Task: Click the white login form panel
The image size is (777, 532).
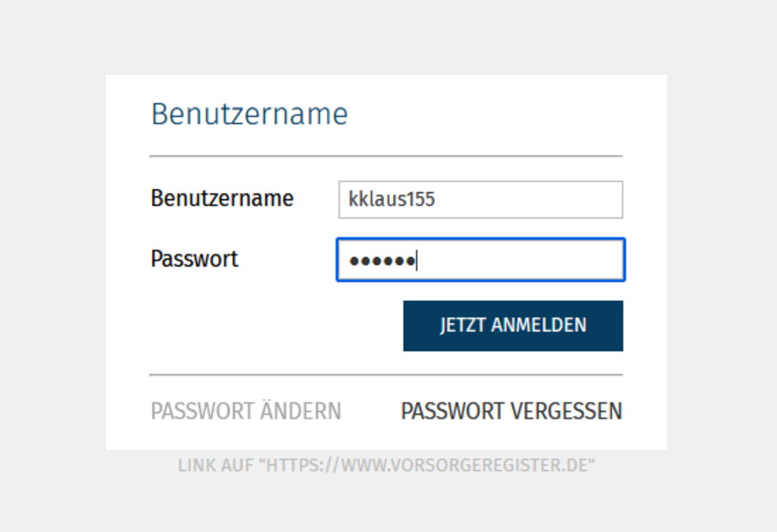Action: click(235, 337)
